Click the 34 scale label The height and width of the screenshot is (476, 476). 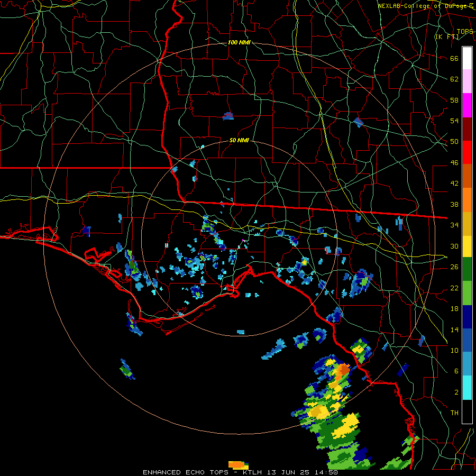(x=454, y=225)
